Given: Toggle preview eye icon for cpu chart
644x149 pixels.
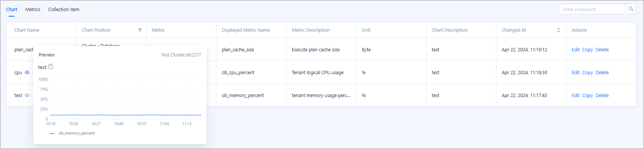Looking at the screenshot, I should 27,73.
